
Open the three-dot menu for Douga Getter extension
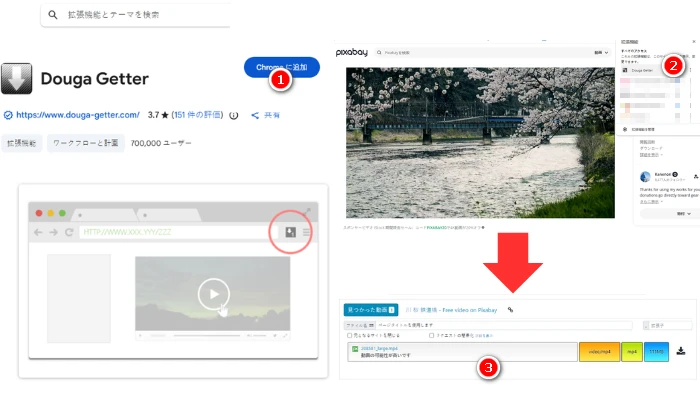click(x=690, y=70)
